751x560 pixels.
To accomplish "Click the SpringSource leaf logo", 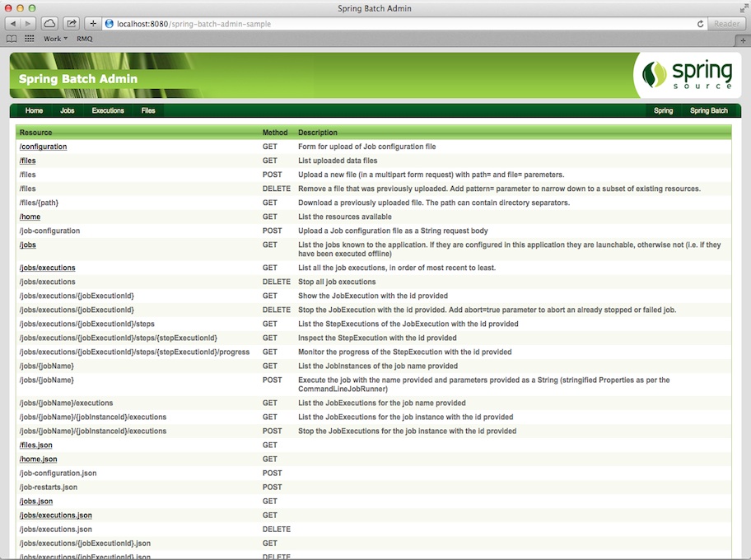I will (655, 72).
